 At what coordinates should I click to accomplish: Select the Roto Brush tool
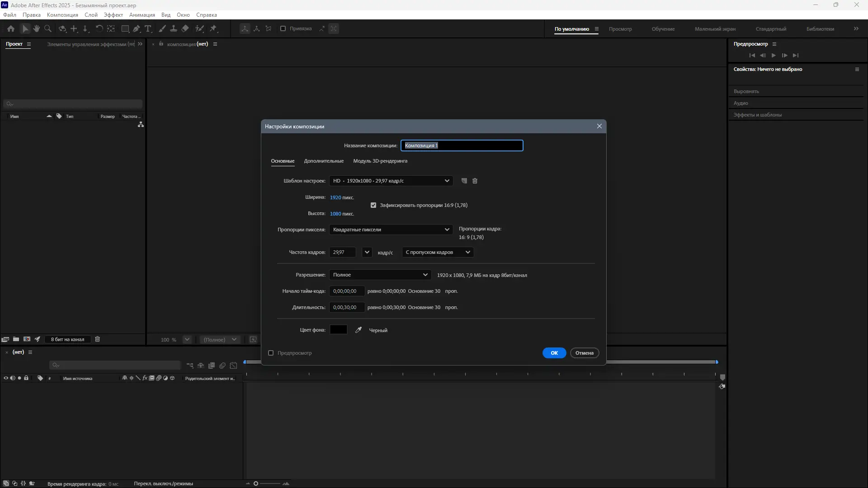point(200,28)
